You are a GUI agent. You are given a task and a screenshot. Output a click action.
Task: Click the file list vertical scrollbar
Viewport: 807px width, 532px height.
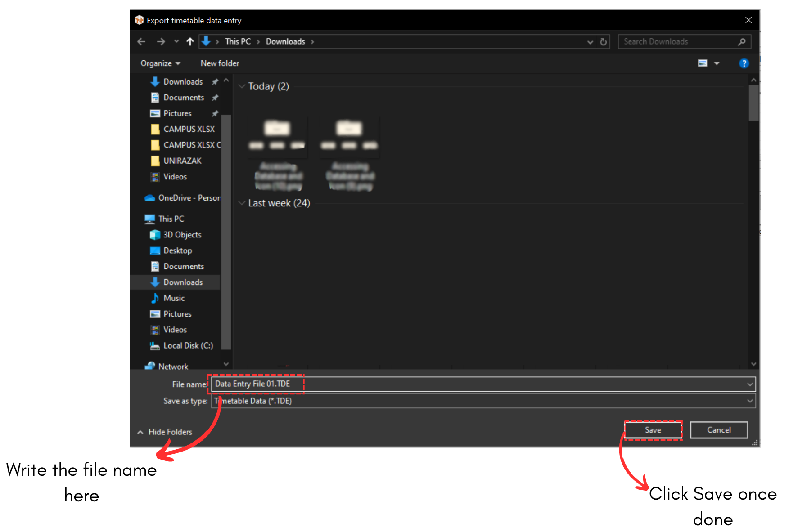[753, 103]
